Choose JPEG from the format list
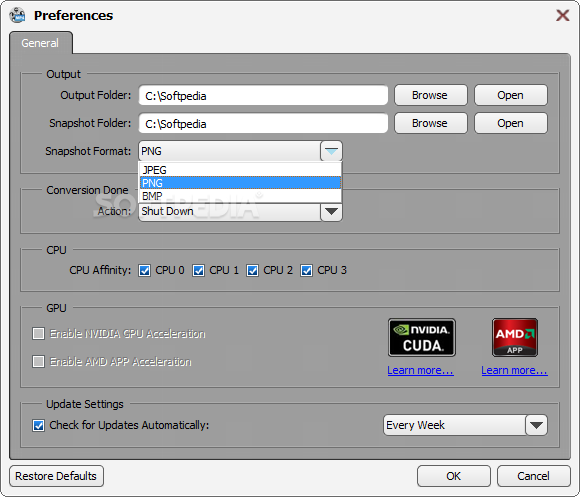580x497 pixels. pos(240,170)
